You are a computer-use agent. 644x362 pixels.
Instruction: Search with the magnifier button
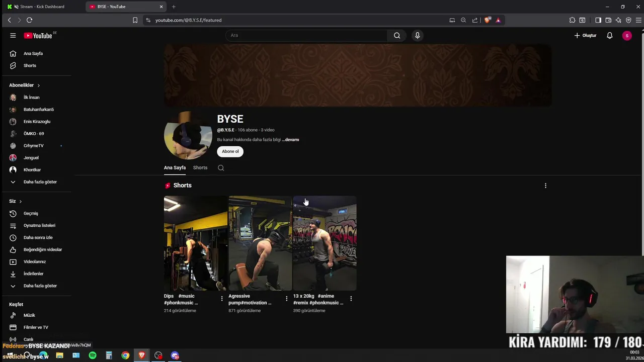[397, 35]
